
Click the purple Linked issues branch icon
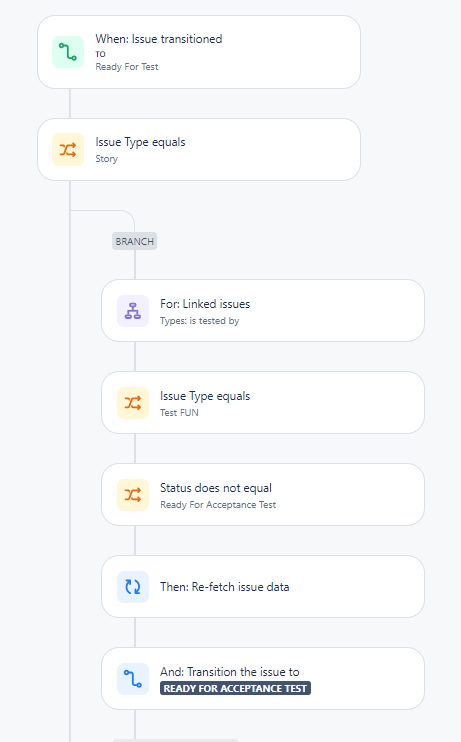[133, 311]
